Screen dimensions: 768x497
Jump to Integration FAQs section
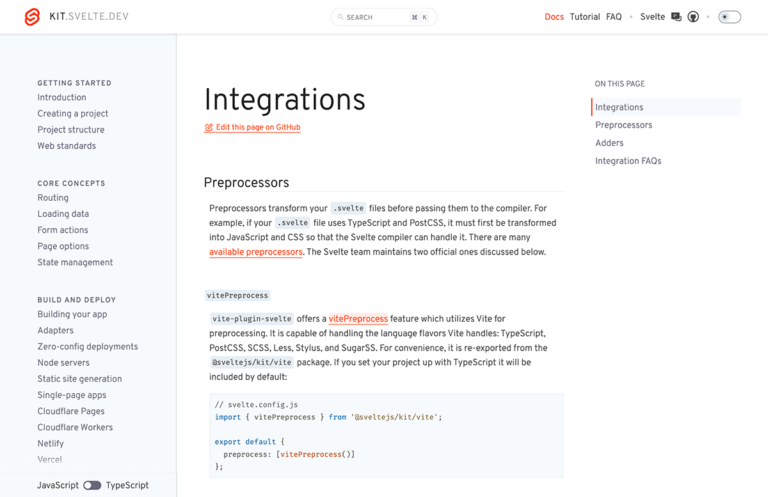(x=628, y=161)
